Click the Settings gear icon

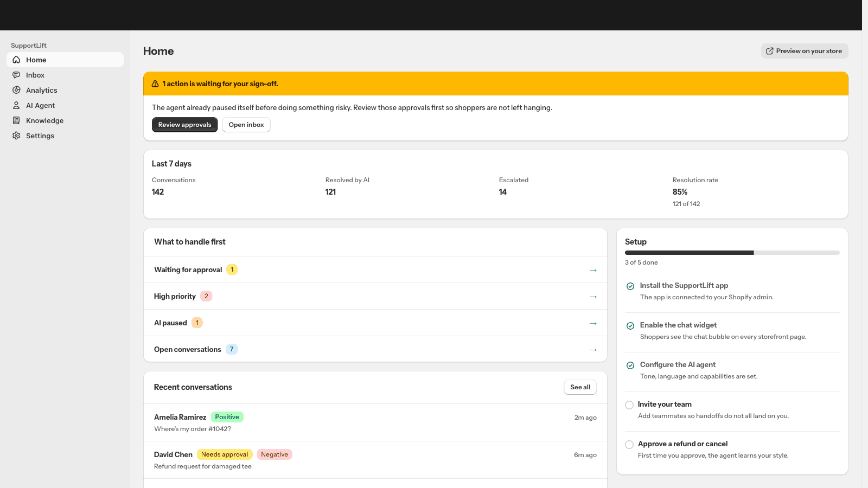pos(16,136)
